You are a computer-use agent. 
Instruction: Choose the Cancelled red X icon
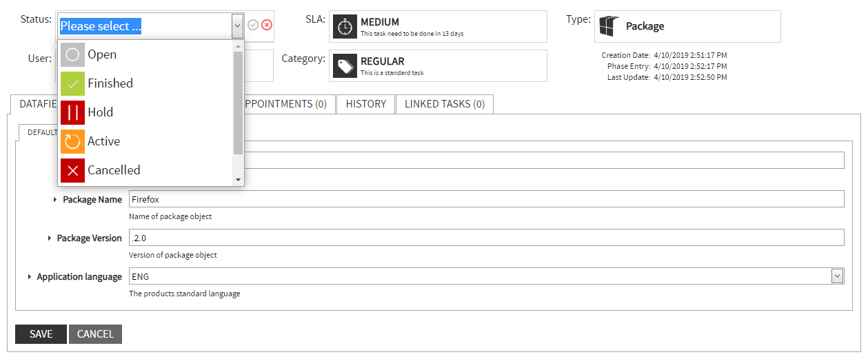tap(72, 170)
